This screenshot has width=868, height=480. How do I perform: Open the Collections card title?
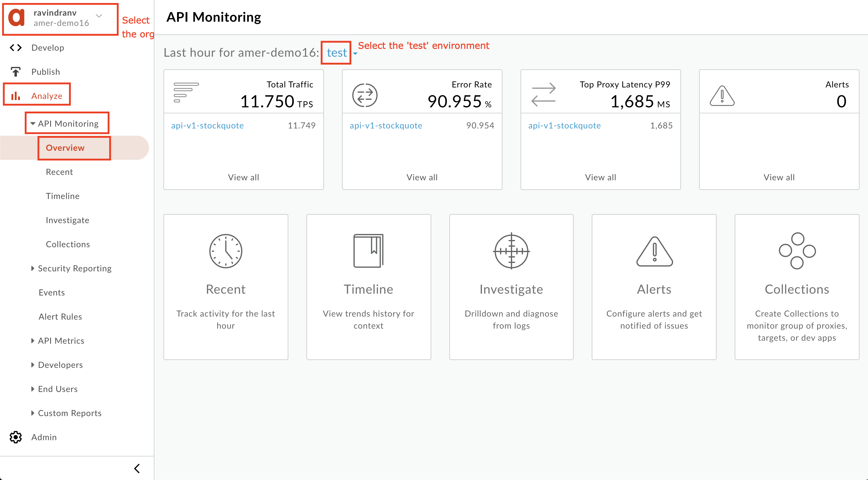click(797, 289)
